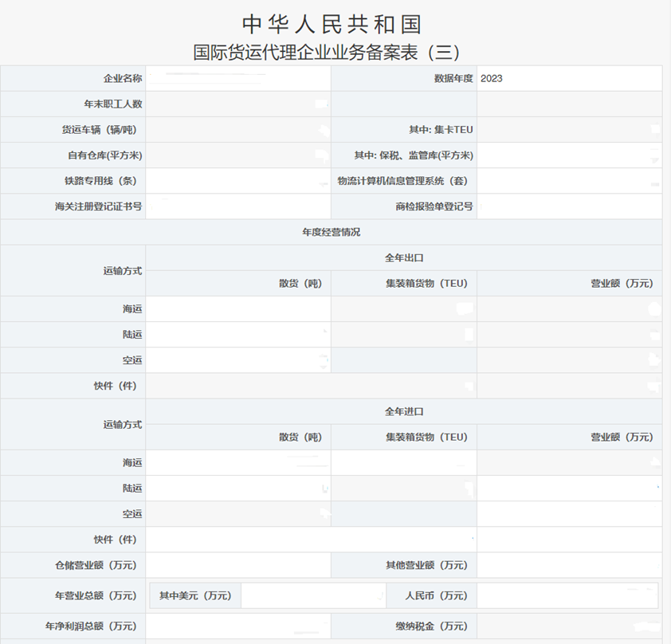Select the 全年出口 空运 营业额 cell
Viewport: 671px width, 644px height.
pyautogui.click(x=570, y=359)
